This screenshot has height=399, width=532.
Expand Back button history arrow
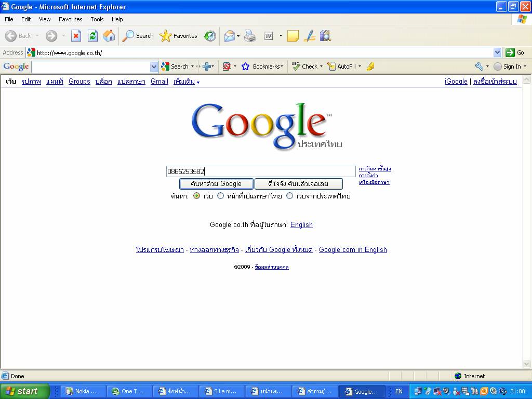click(x=37, y=36)
